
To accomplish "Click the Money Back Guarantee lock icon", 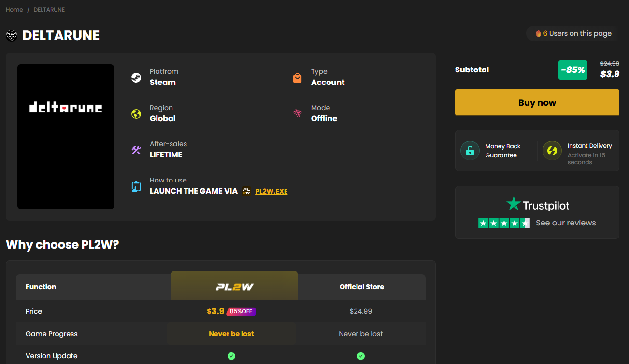I will pos(470,151).
